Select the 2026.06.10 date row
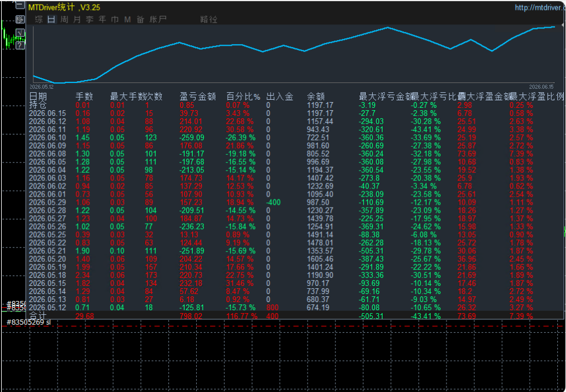 [47, 138]
